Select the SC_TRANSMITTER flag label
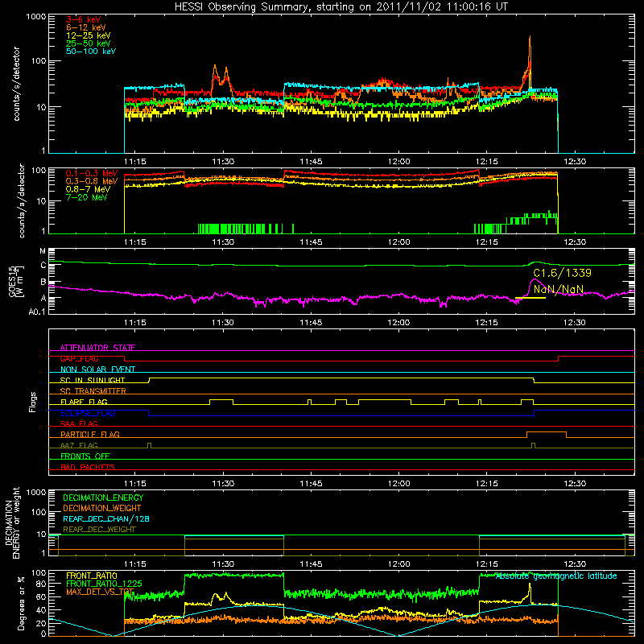 point(93,390)
